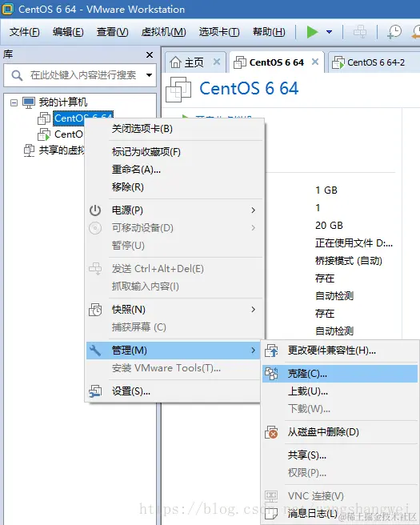
Task: Click the library search input field
Action: point(80,75)
